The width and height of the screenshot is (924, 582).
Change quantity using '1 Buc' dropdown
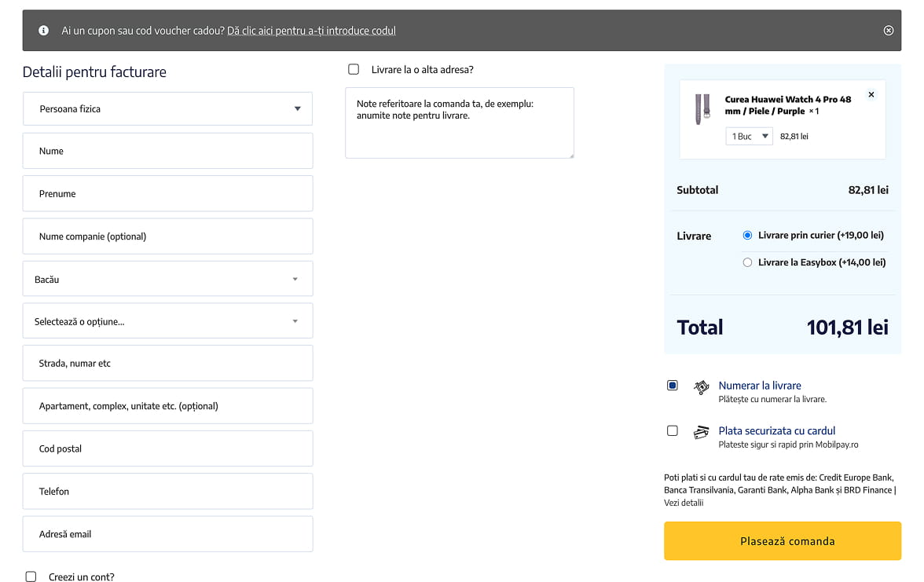749,137
